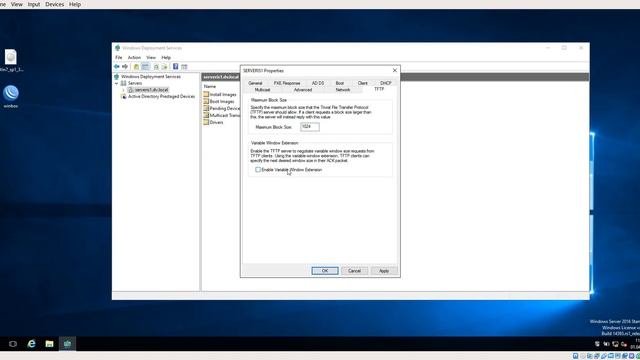The height and width of the screenshot is (360, 640).
Task: Click the Windows Deployment Services taskbar button
Action: [67, 344]
